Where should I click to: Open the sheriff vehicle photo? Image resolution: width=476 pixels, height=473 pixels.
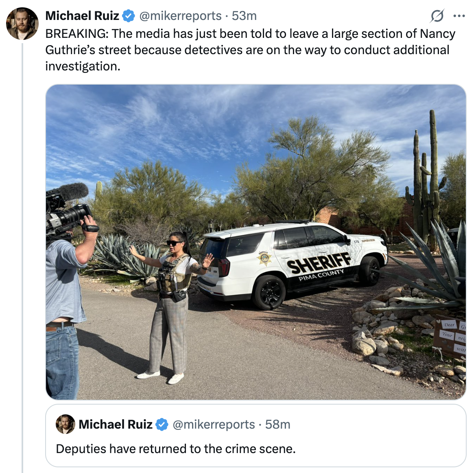click(x=255, y=242)
